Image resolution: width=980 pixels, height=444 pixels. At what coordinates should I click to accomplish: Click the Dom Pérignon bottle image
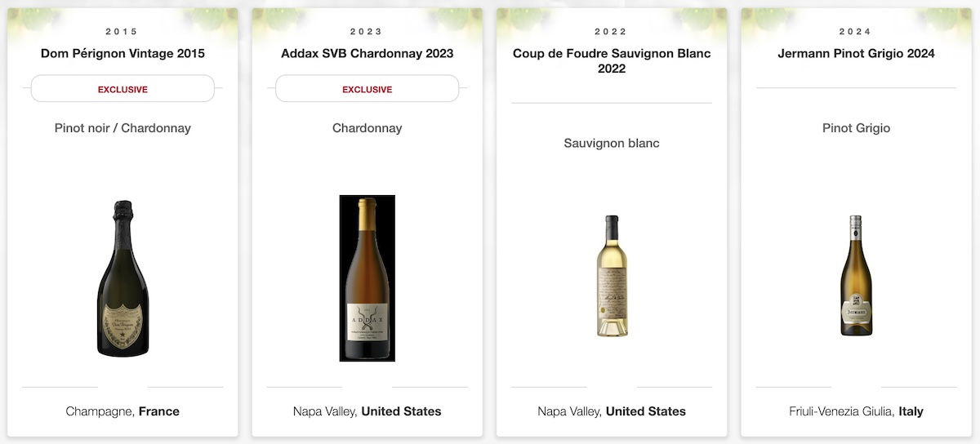(122, 278)
